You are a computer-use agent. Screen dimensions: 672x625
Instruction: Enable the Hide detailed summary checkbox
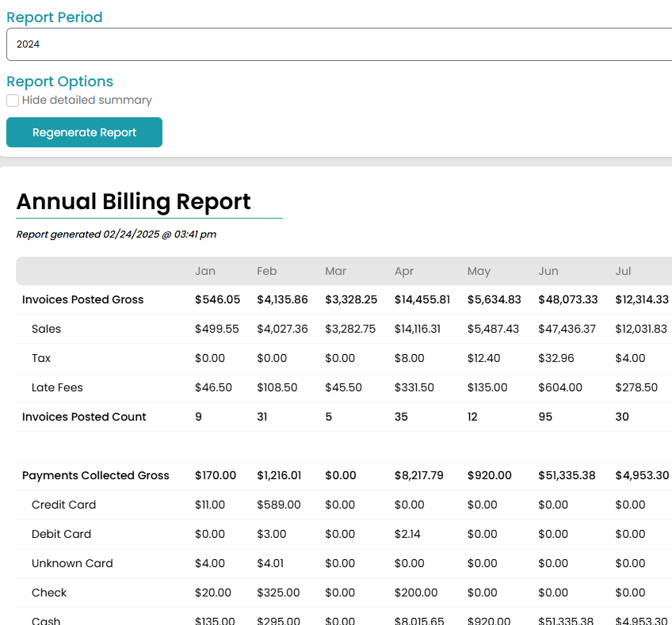(x=13, y=101)
